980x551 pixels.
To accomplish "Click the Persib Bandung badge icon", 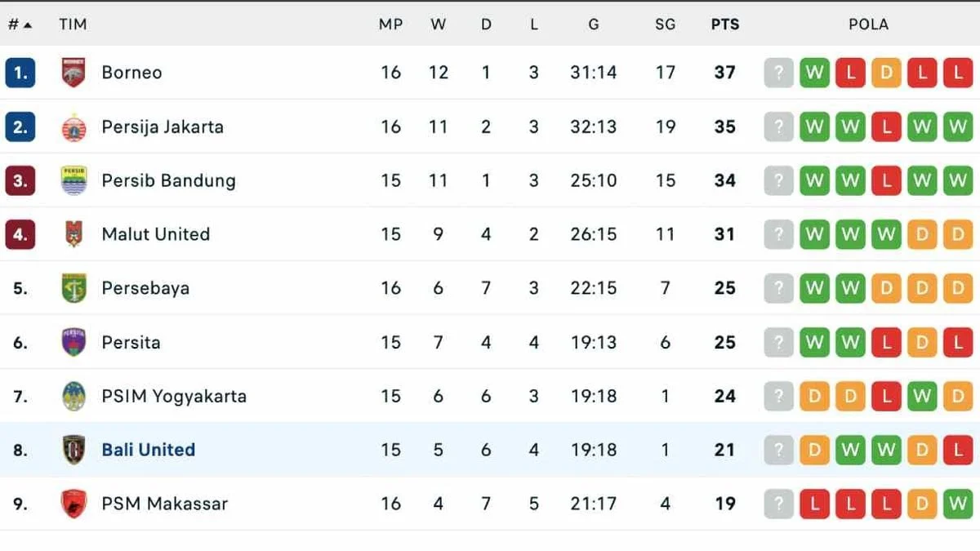I will (74, 180).
